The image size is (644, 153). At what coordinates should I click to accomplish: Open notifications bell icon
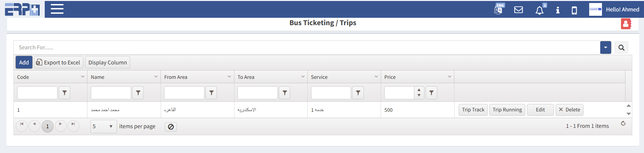(x=539, y=10)
